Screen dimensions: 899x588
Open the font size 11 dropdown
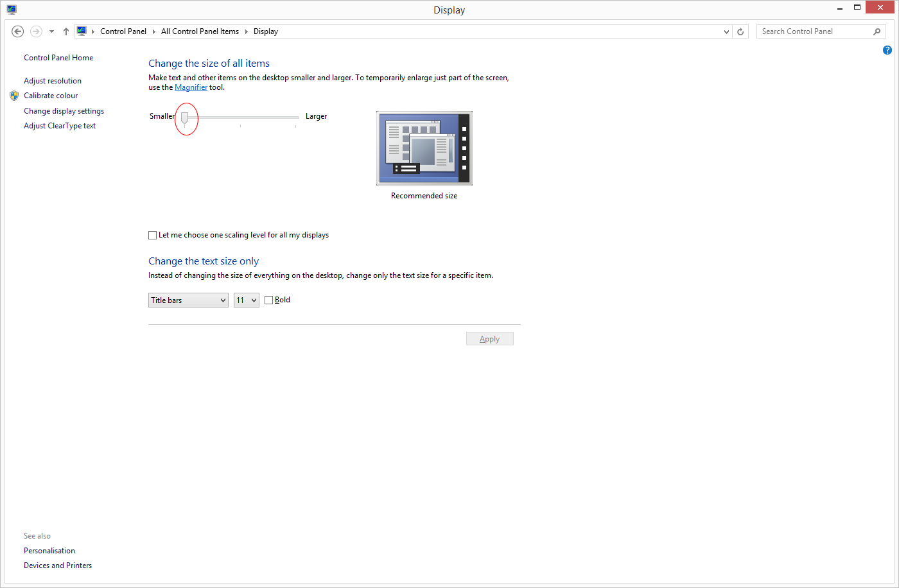(x=247, y=300)
